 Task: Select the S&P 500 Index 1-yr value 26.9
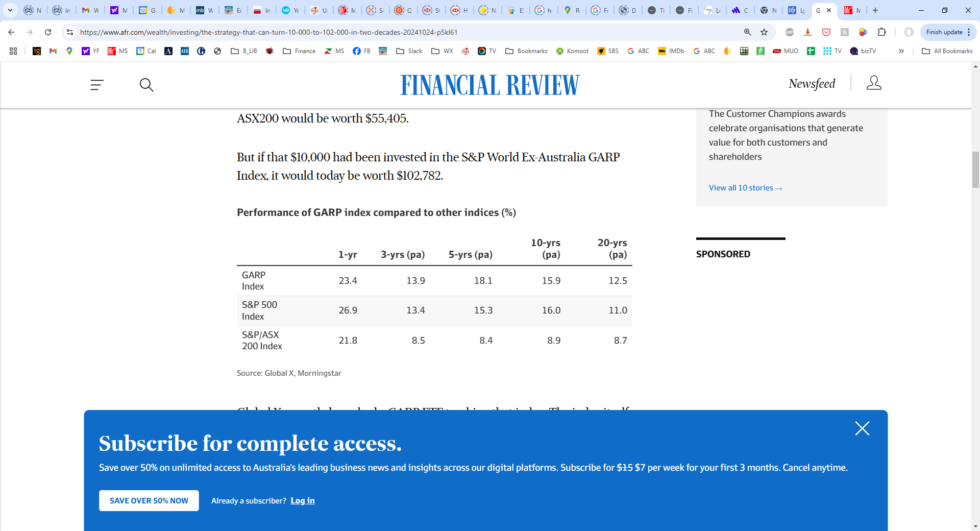pos(348,310)
